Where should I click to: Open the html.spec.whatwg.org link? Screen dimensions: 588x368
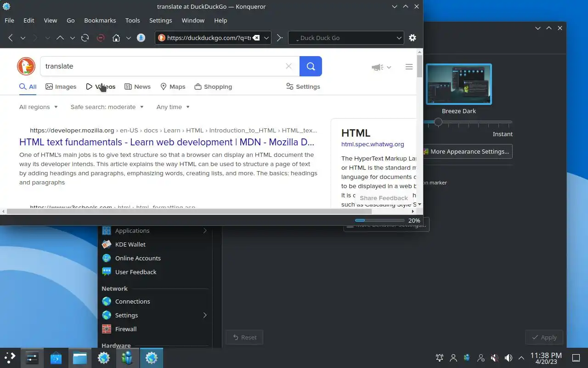point(373,144)
